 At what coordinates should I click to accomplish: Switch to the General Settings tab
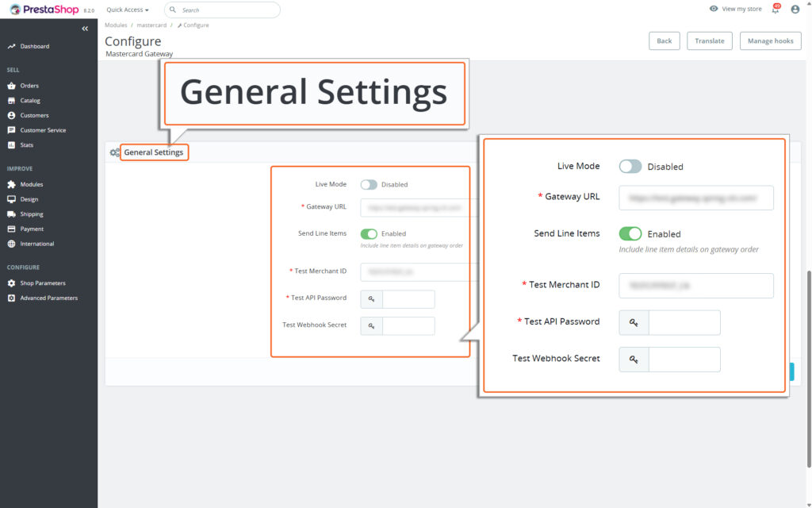(154, 152)
